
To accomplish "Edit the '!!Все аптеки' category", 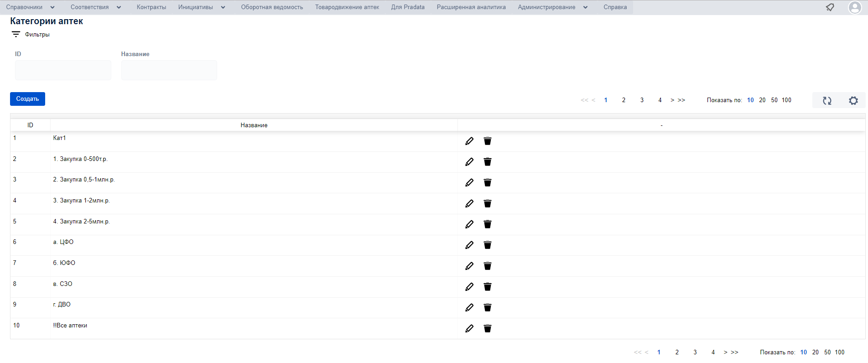I will (x=469, y=328).
